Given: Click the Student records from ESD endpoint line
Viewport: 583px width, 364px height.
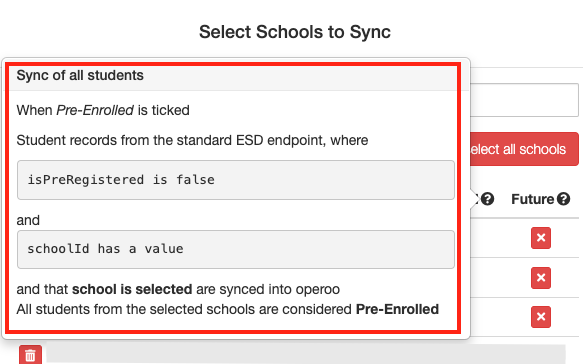Looking at the screenshot, I should [192, 141].
